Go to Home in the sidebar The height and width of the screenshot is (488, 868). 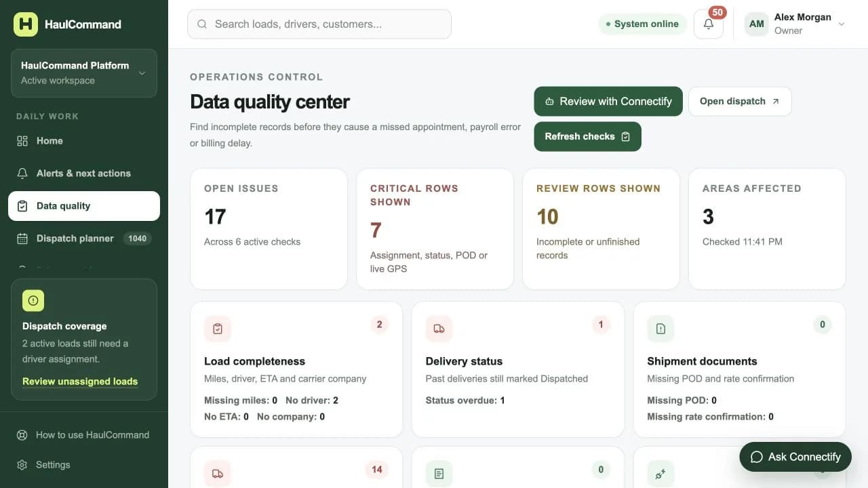[x=84, y=141]
